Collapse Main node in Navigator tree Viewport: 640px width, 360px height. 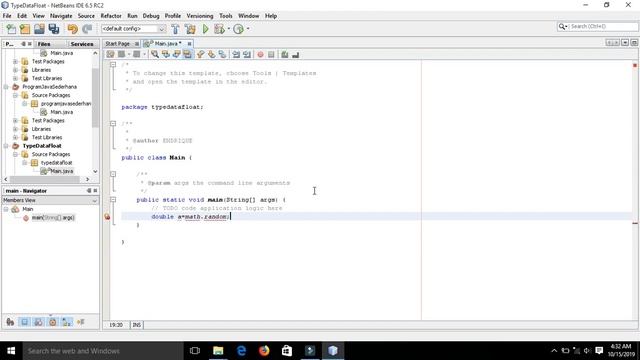pyautogui.click(x=6, y=209)
